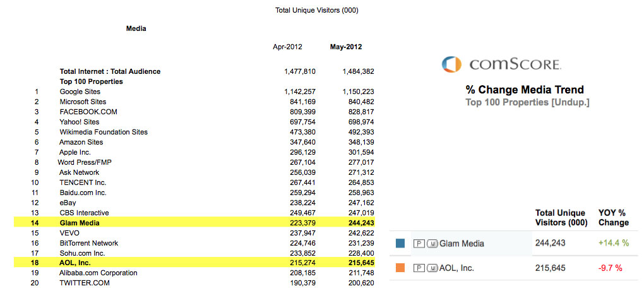Screen dimensions: 644x298
Task: Click the TWITTER.COM value 200,620
Action: (x=362, y=283)
